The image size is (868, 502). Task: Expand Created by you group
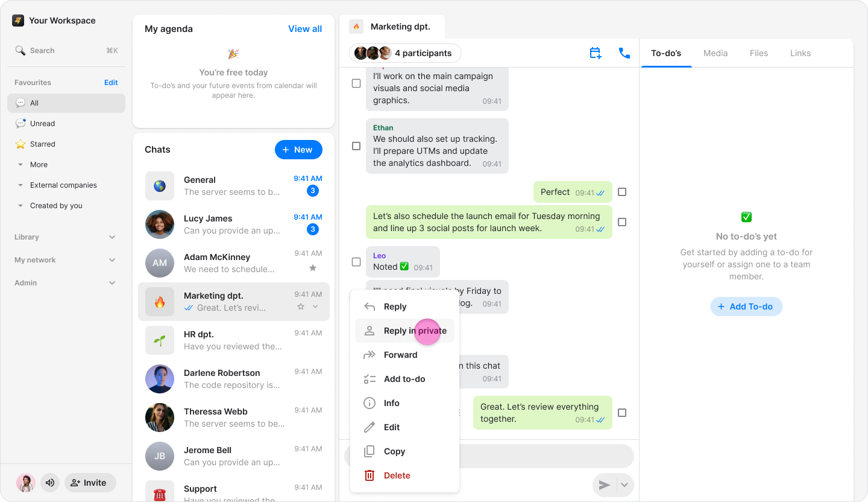pos(20,206)
